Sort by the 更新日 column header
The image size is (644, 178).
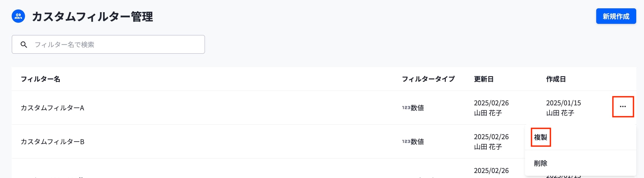tap(483, 79)
